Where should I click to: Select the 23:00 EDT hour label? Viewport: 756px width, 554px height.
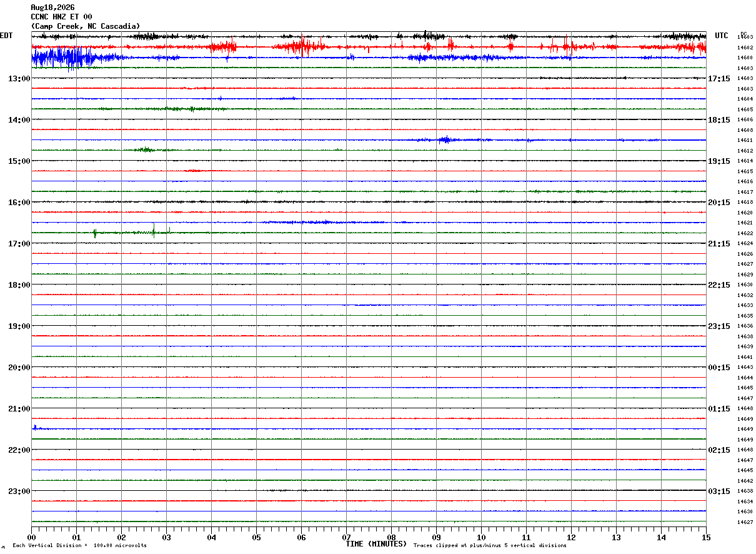point(19,491)
